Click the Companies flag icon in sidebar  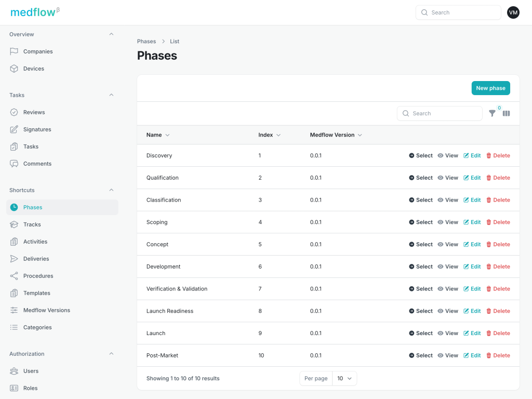[x=14, y=51]
